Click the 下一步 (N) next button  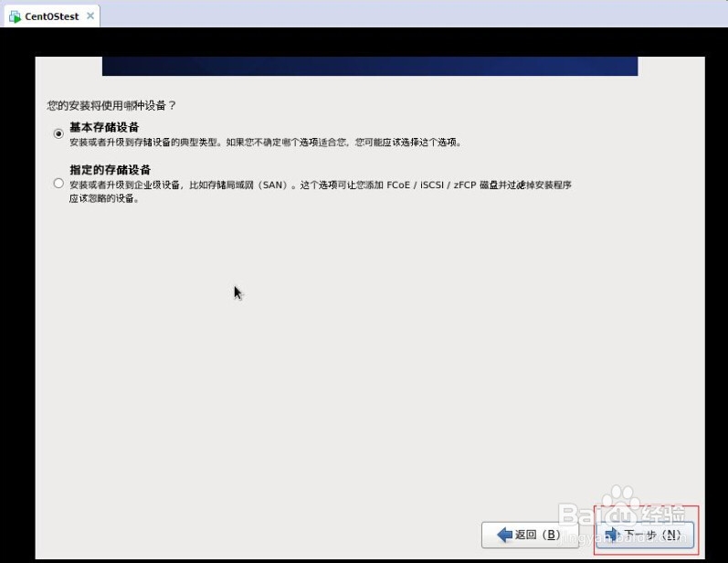pyautogui.click(x=645, y=535)
